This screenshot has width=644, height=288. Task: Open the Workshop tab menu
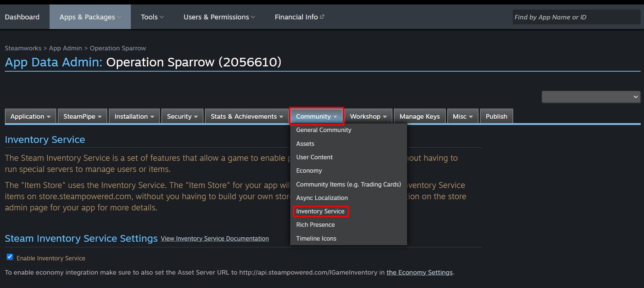tap(368, 116)
